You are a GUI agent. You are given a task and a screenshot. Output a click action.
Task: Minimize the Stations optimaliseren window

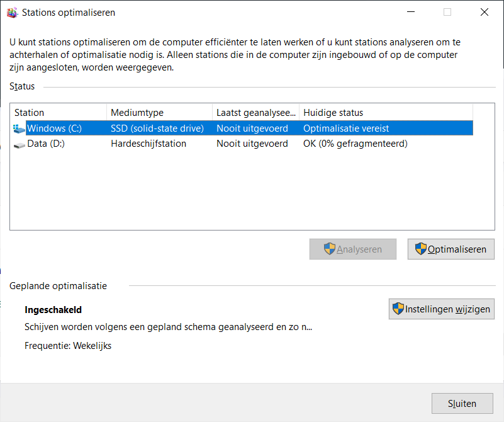(x=411, y=12)
